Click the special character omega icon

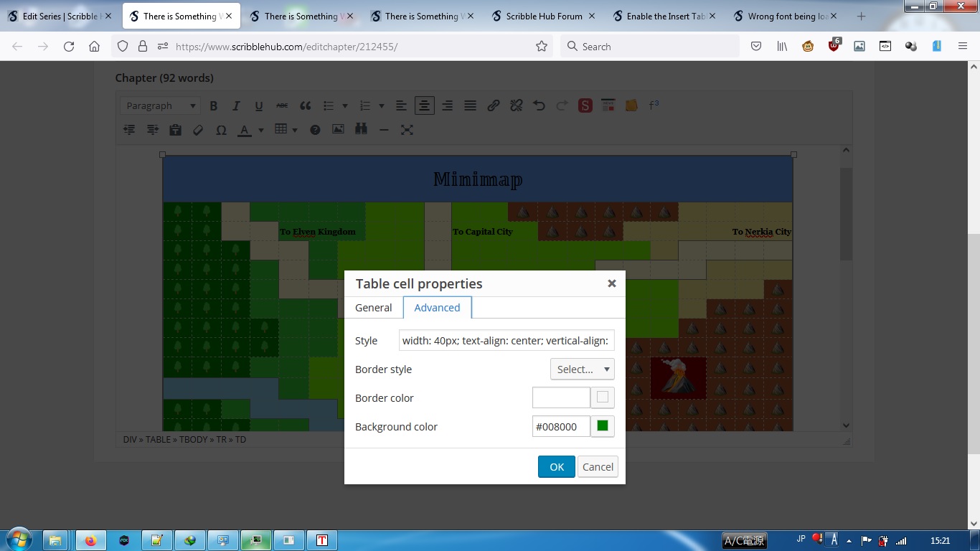[221, 130]
